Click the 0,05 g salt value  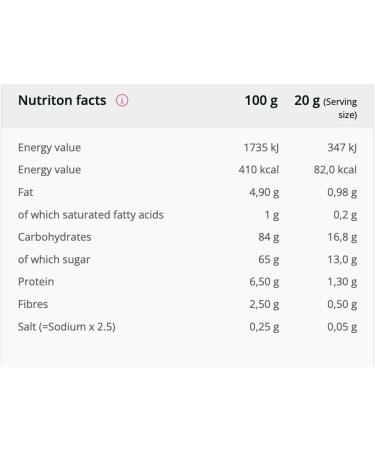pos(342,327)
